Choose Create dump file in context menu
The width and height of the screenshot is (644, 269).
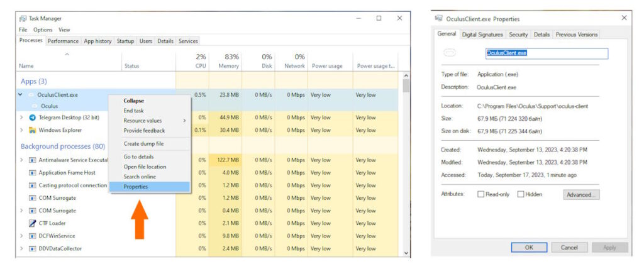click(150, 144)
